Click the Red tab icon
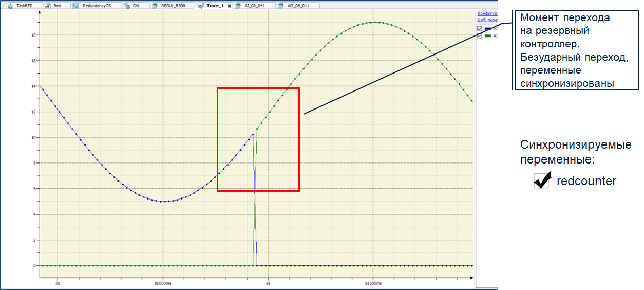The width and height of the screenshot is (644, 290). click(48, 6)
